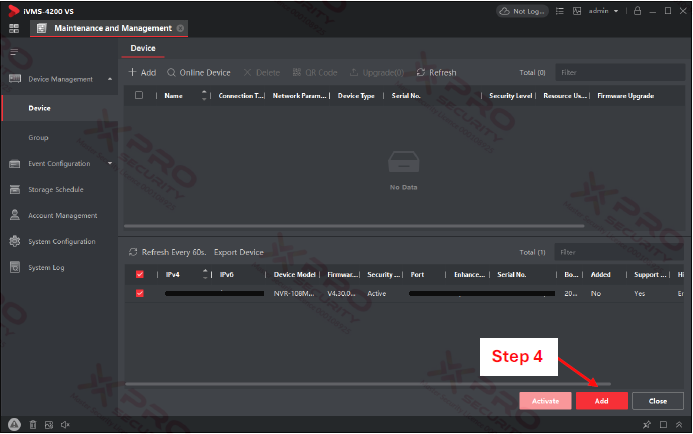This screenshot has height=434, width=693.
Task: Uncheck select-all in online device header
Action: click(140, 274)
